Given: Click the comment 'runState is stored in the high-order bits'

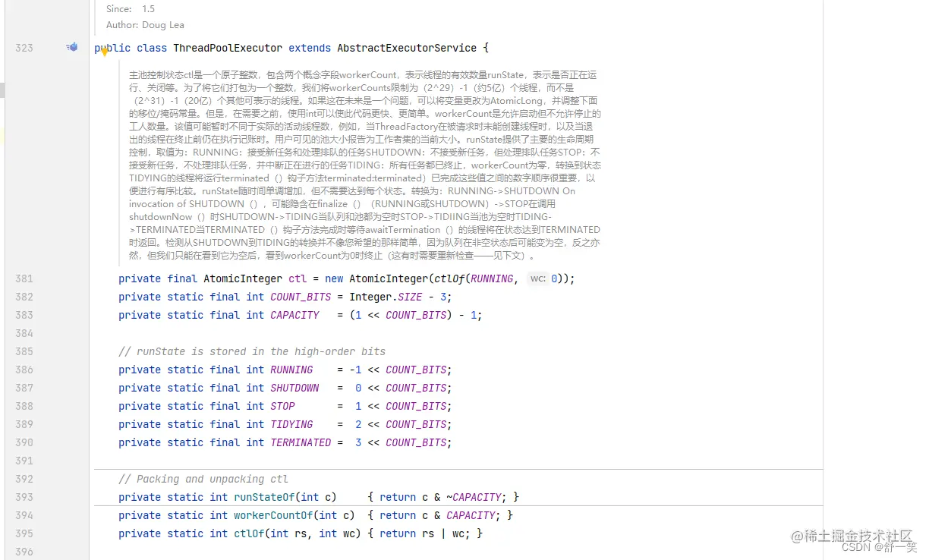Looking at the screenshot, I should tap(252, 351).
